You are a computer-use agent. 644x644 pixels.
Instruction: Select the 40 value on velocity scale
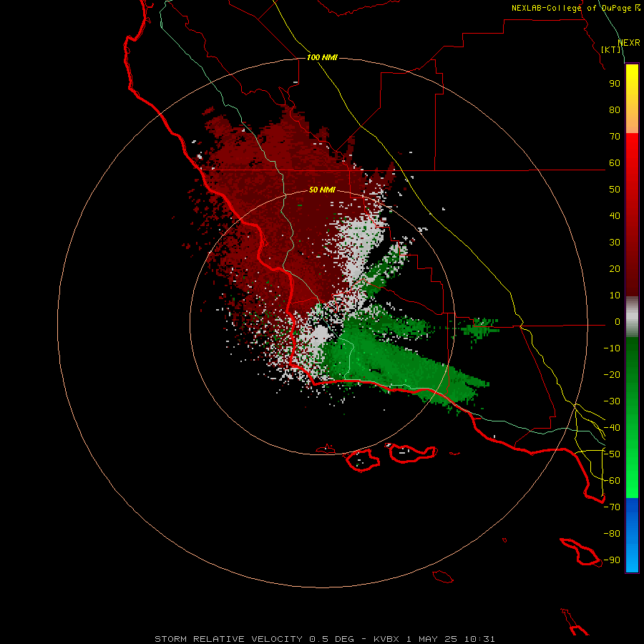[615, 215]
